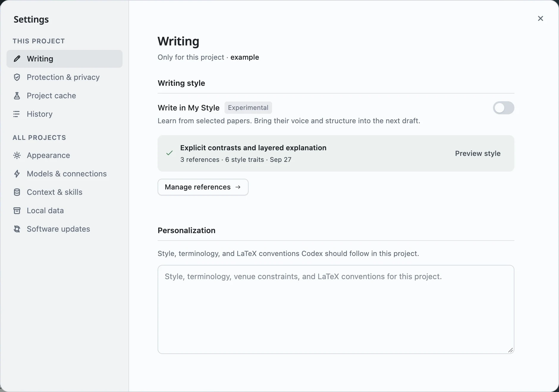Switch to Appearance settings
559x392 pixels.
[65, 155]
